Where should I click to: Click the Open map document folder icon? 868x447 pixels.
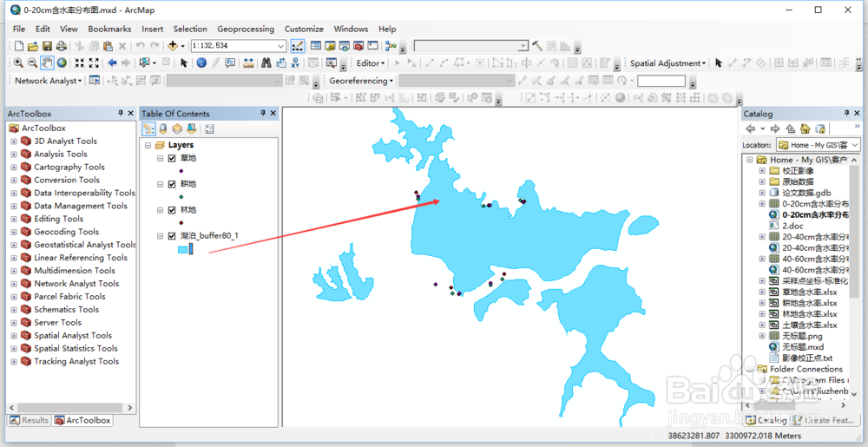tap(33, 46)
